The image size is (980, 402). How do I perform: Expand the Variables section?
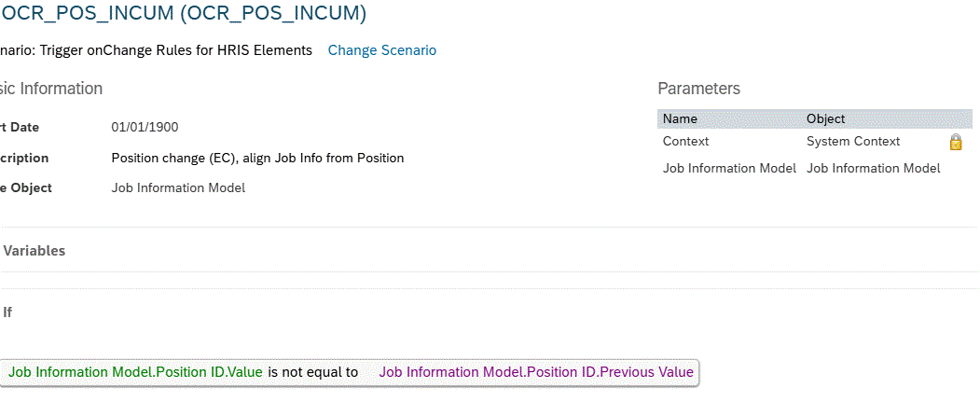coord(35,251)
